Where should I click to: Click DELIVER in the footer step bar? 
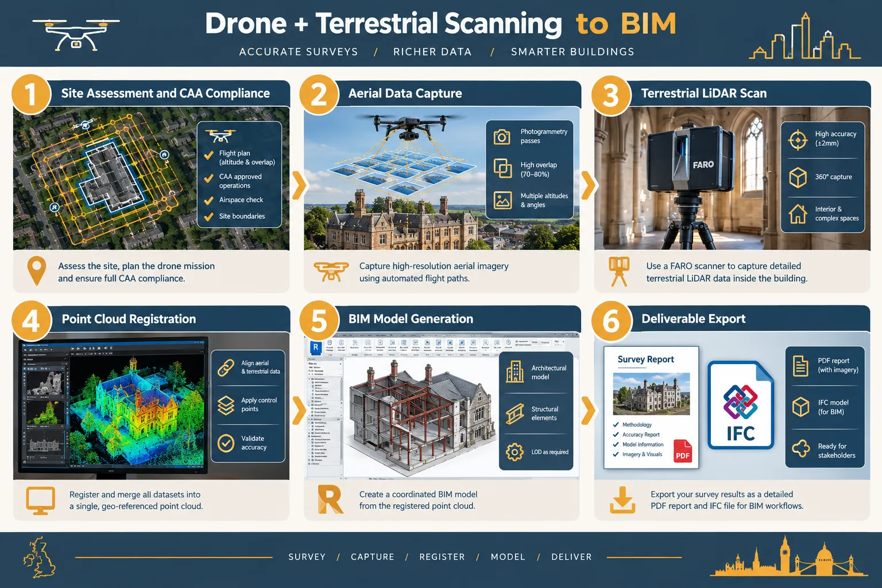coord(571,557)
